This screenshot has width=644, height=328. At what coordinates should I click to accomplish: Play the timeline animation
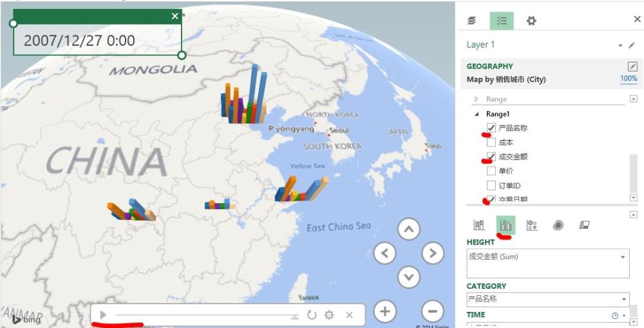tap(104, 315)
